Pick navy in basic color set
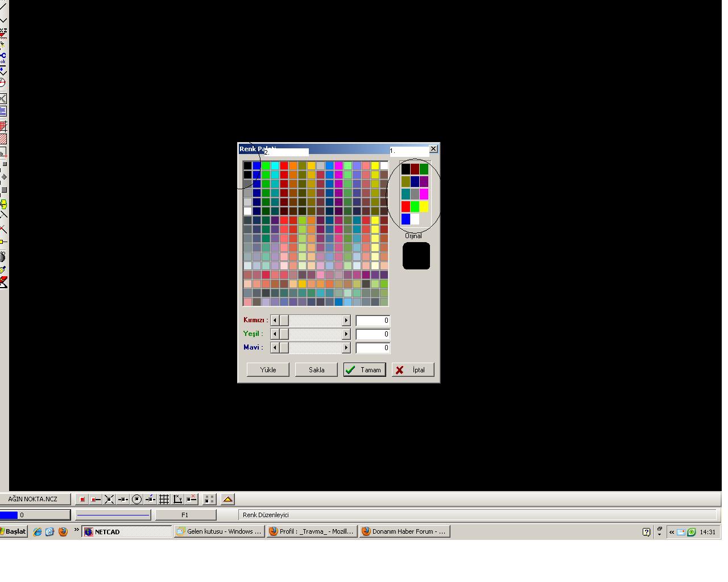728x582 pixels. coord(415,181)
